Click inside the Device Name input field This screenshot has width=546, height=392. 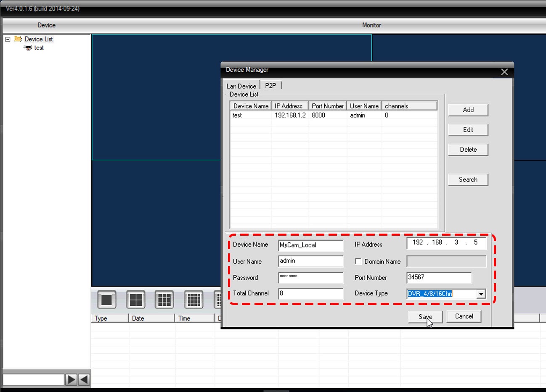pyautogui.click(x=310, y=245)
